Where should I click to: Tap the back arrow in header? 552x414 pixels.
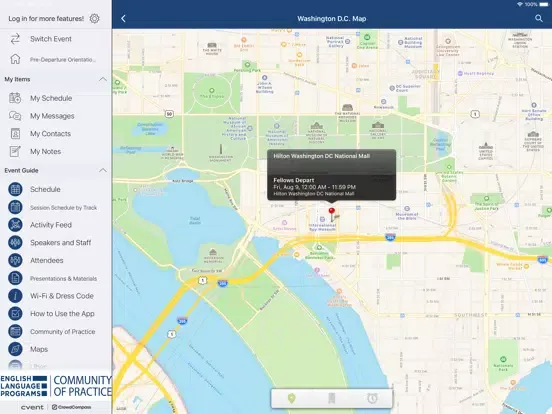123,19
